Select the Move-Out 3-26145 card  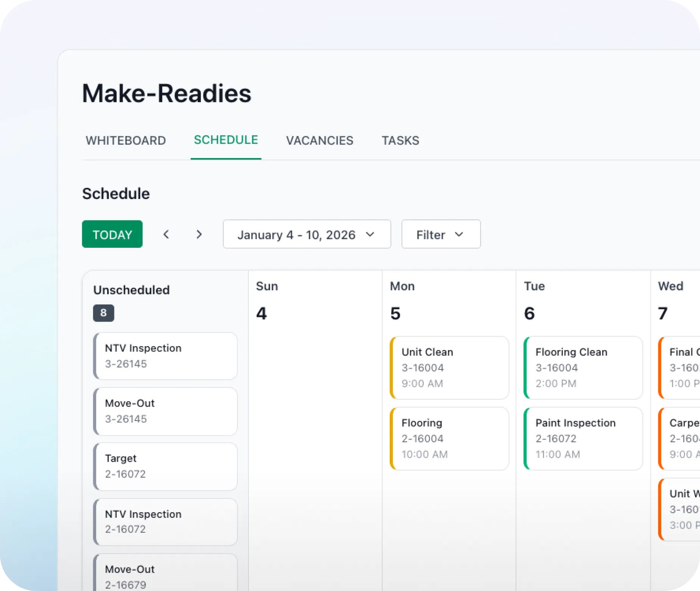[x=165, y=411]
